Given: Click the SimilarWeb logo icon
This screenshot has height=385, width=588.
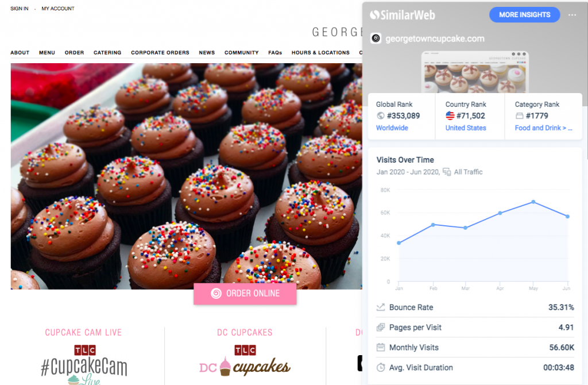Looking at the screenshot, I should click(374, 15).
